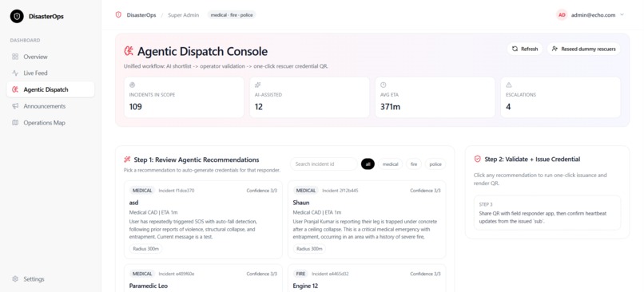
Task: Click the Avg ETA clock icon
Action: (x=384, y=85)
